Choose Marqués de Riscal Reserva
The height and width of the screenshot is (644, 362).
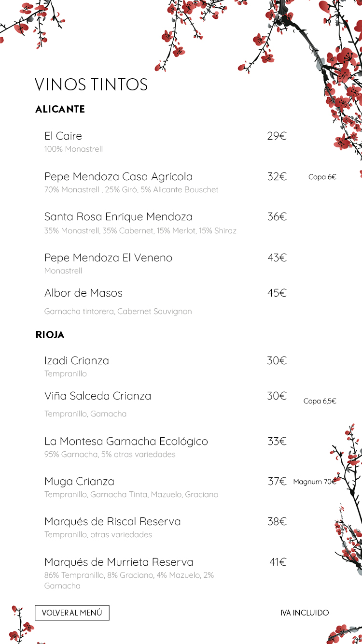pos(112,522)
